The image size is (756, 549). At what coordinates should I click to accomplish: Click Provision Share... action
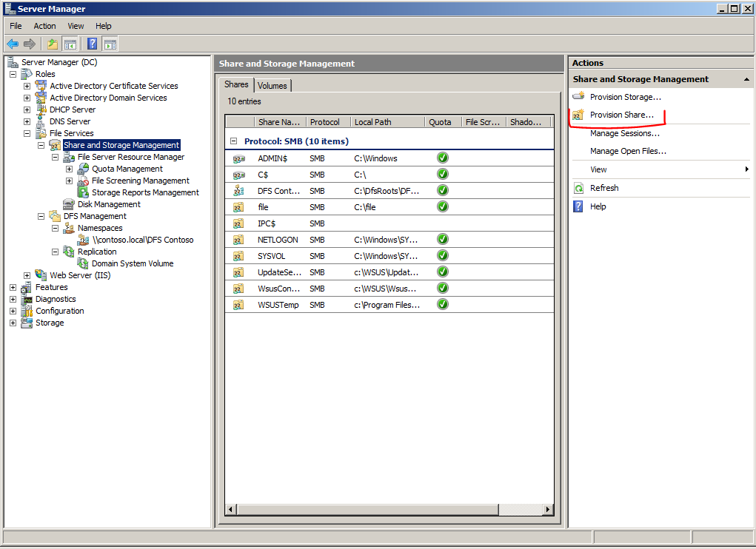[x=621, y=115]
